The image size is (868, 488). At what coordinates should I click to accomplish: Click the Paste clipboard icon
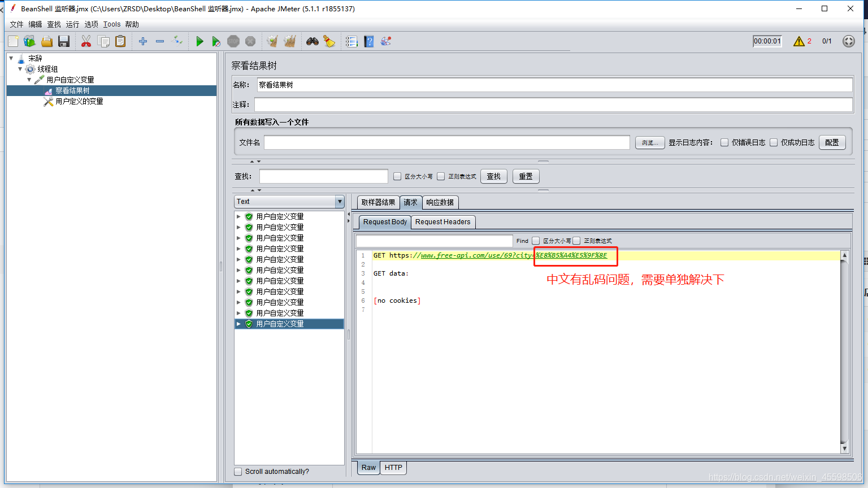(x=120, y=41)
